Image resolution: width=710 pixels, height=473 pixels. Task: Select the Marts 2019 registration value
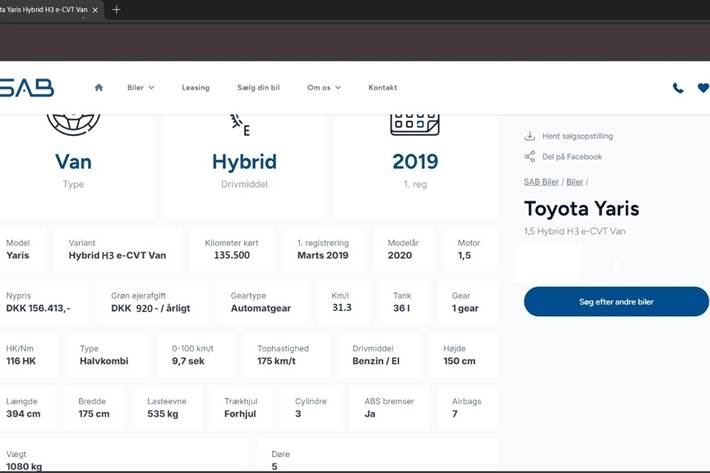pyautogui.click(x=323, y=255)
